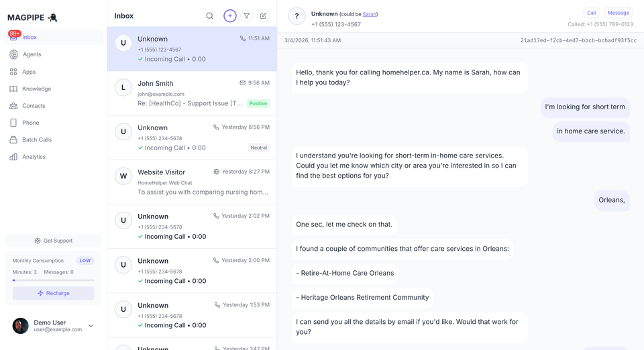
Task: Open Unknown call from Yesterday 8:56 PM
Action: click(x=192, y=137)
